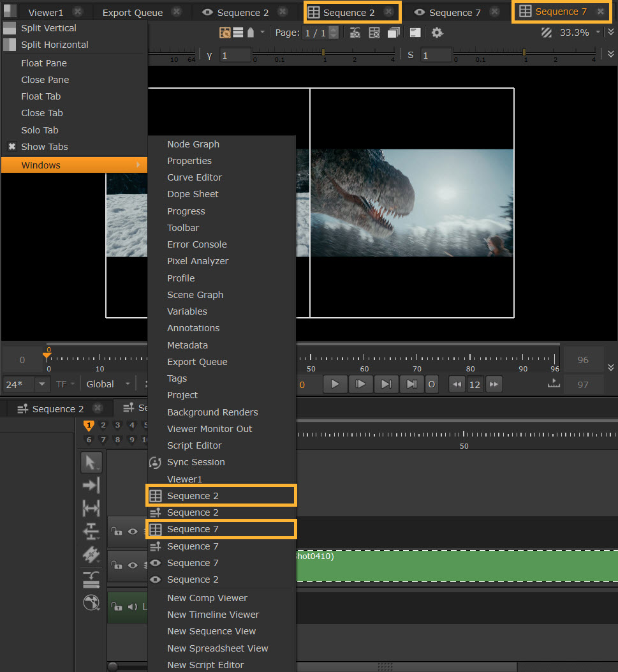Select spreadsheet Sequence 7 entry in Windows submenu
Image resolution: width=618 pixels, height=672 pixels.
(x=221, y=529)
